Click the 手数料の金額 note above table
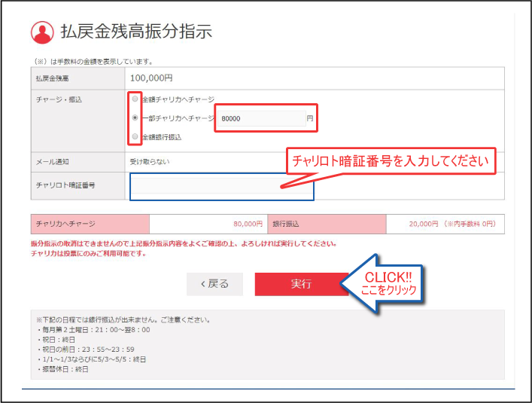This screenshot has height=403, width=532. click(94, 62)
